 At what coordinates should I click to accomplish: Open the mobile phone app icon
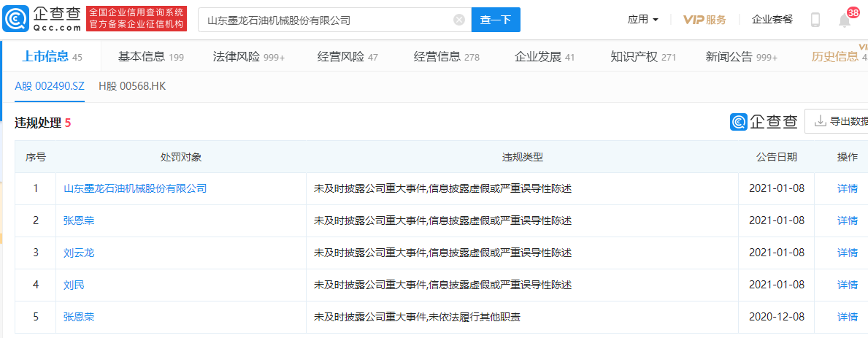(x=815, y=20)
